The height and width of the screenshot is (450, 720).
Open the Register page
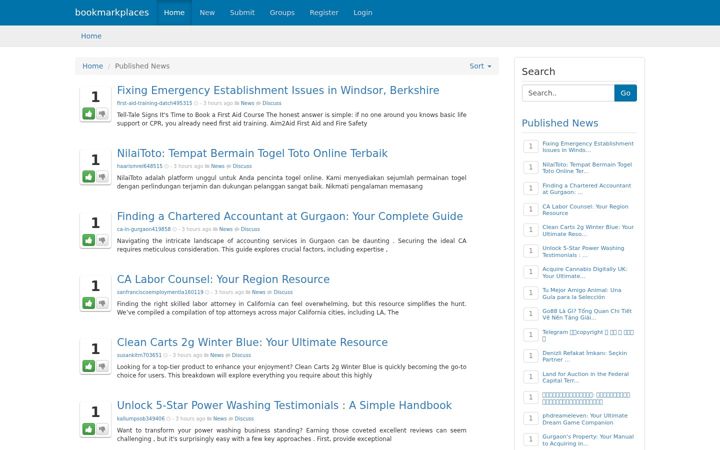324,12
